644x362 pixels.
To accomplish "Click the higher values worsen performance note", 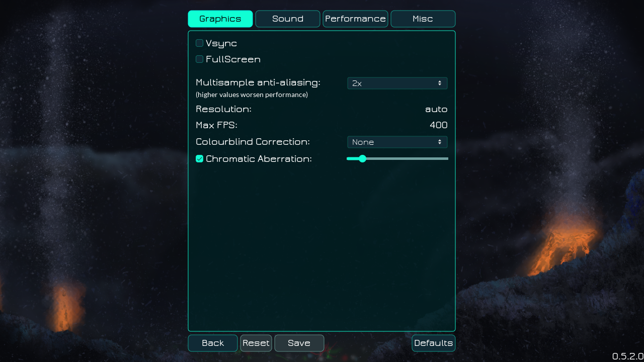I will [252, 95].
